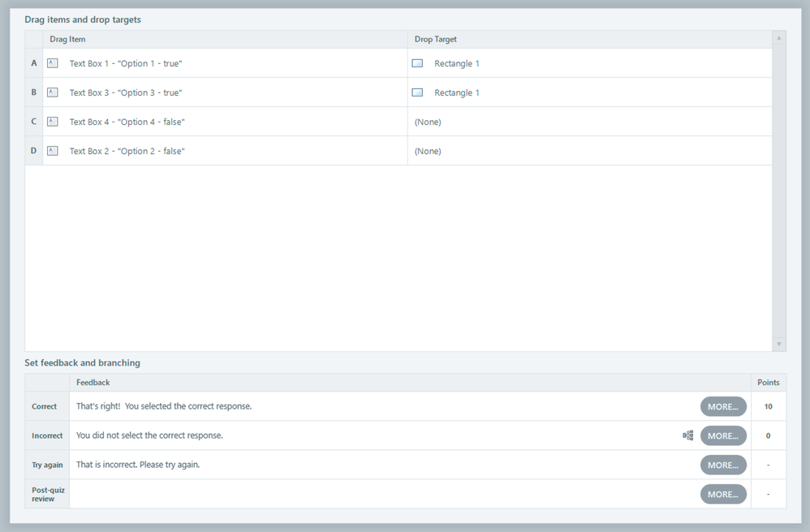
Task: Click the text box icon in row C
Action: coord(52,122)
